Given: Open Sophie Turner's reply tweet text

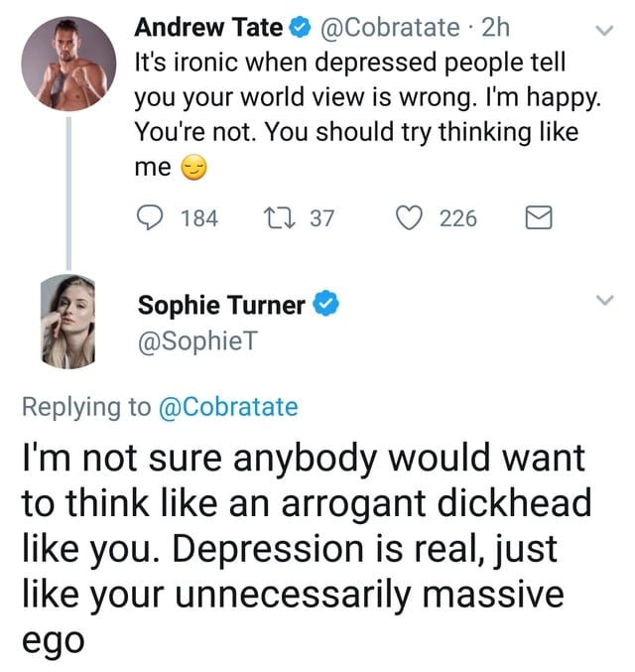Looking at the screenshot, I should (x=307, y=549).
